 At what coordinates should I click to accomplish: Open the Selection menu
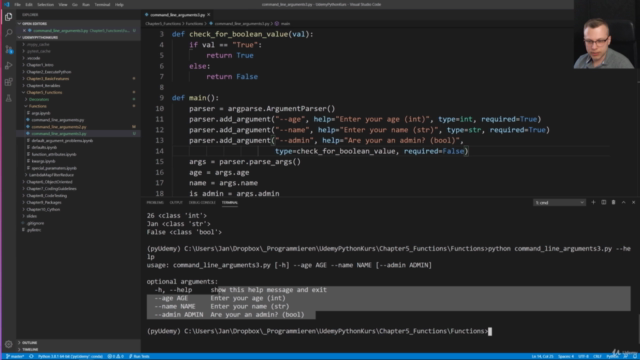pyautogui.click(x=45, y=4)
